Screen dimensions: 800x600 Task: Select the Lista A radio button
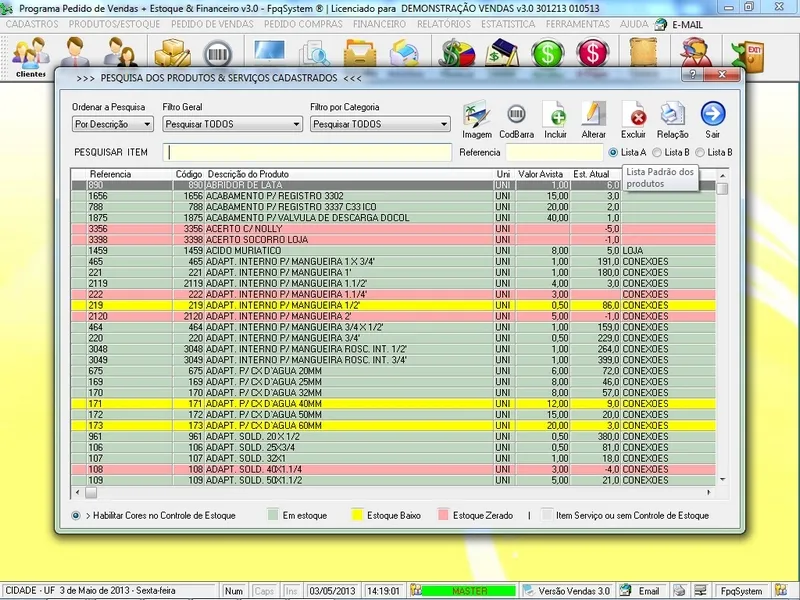(613, 152)
